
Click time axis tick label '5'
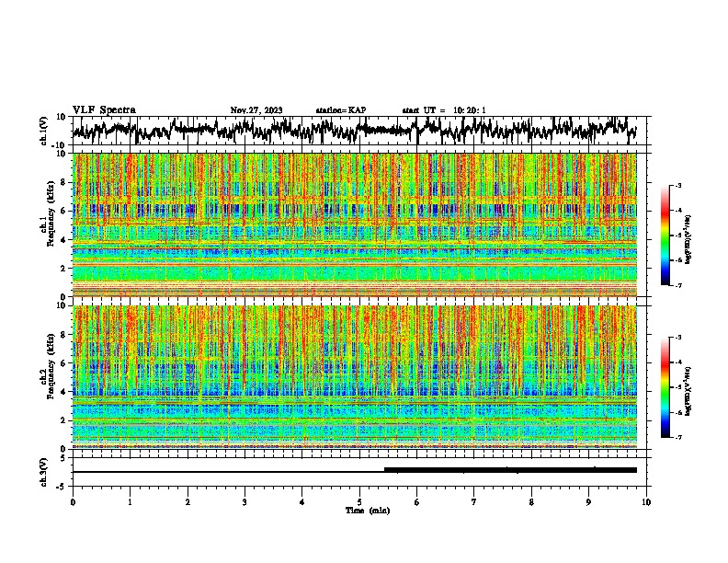click(x=359, y=502)
